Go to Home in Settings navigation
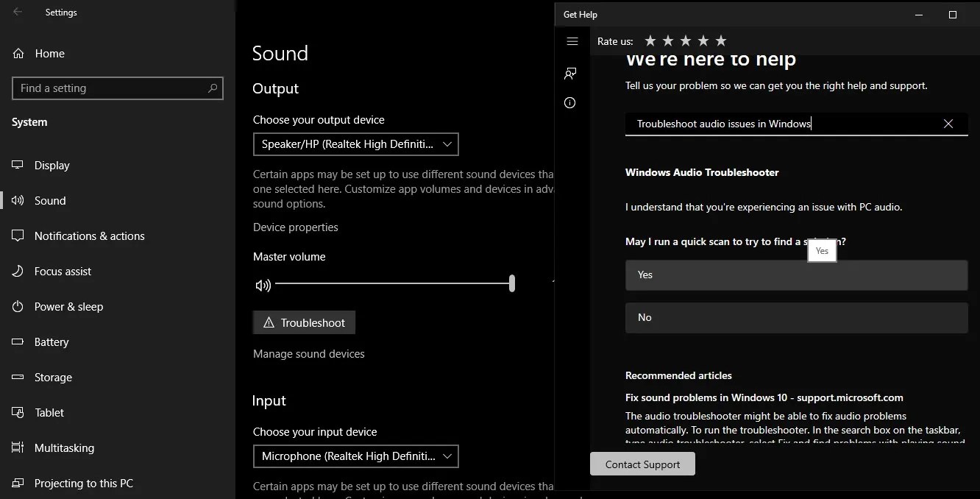This screenshot has height=499, width=980. pyautogui.click(x=50, y=53)
